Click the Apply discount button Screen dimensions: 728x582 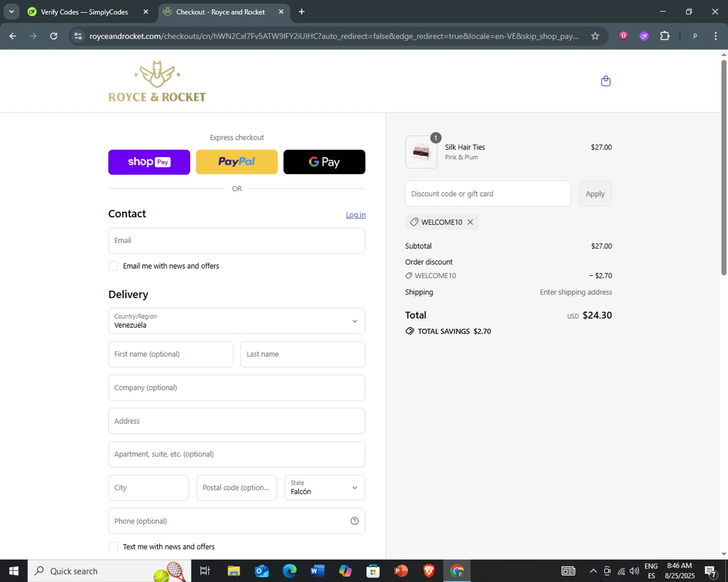tap(595, 194)
